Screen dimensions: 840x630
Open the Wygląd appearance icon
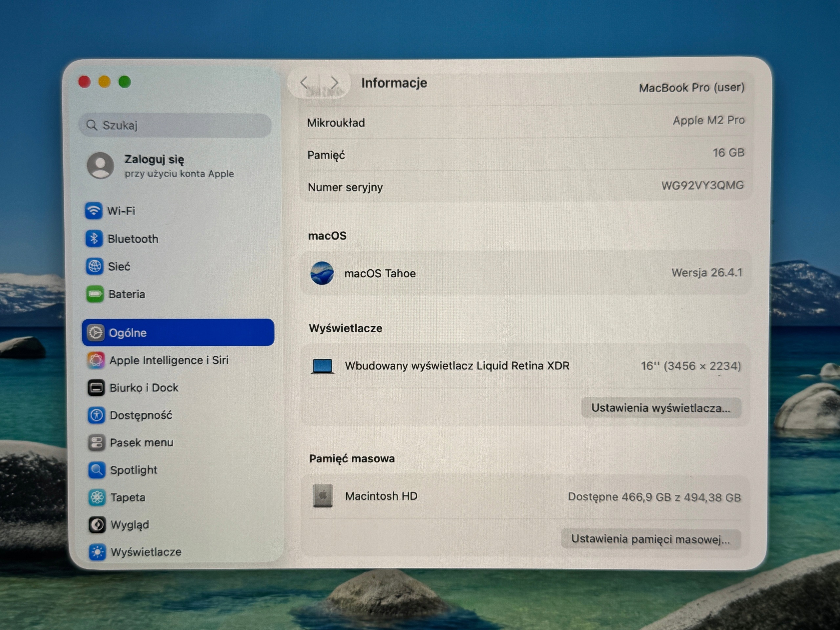click(x=97, y=524)
